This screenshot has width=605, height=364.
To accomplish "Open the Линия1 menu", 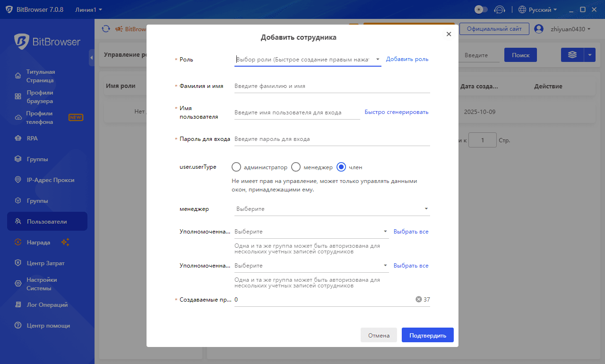I will 87,9.
